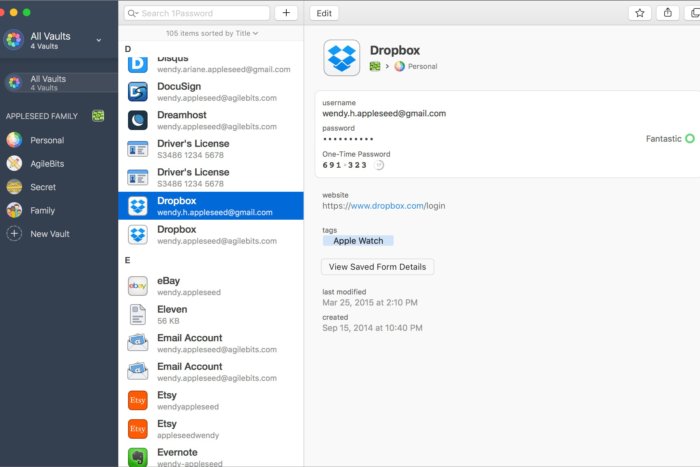Image resolution: width=700 pixels, height=467 pixels.
Task: Open the All Vaults switcher dropdown
Action: 99,40
